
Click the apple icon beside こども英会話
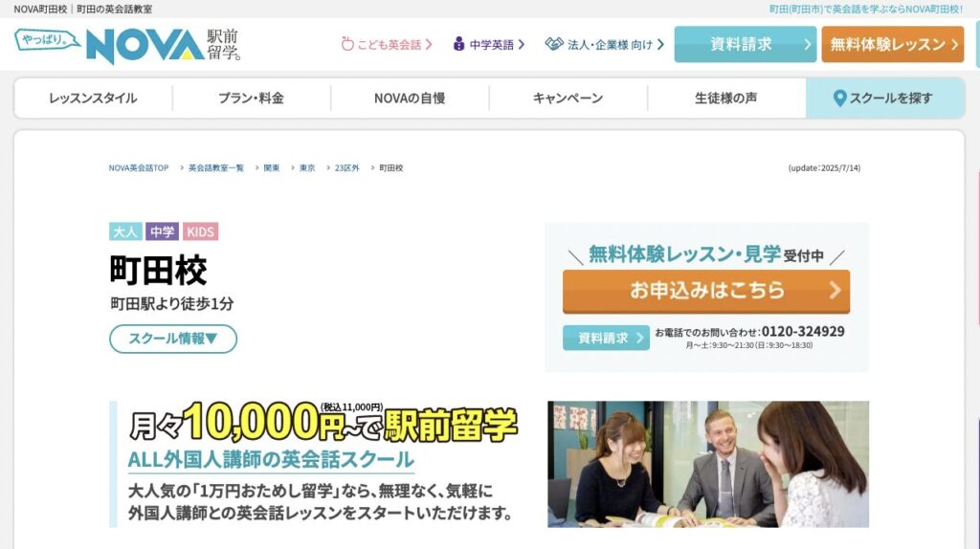(347, 44)
